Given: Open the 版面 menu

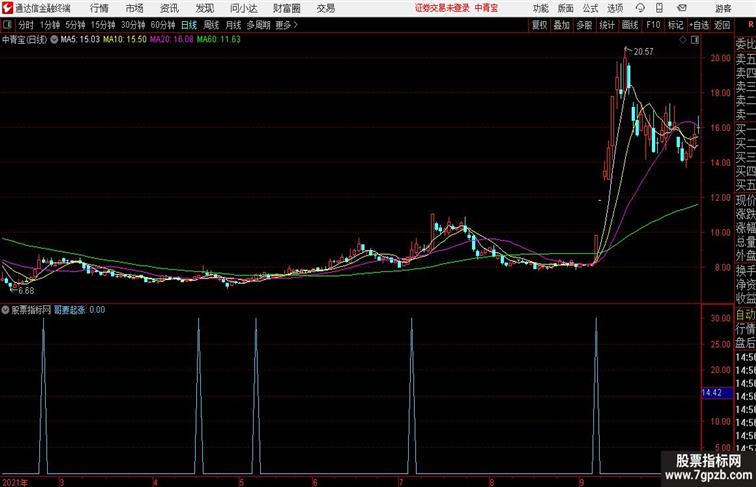Looking at the screenshot, I should point(566,8).
